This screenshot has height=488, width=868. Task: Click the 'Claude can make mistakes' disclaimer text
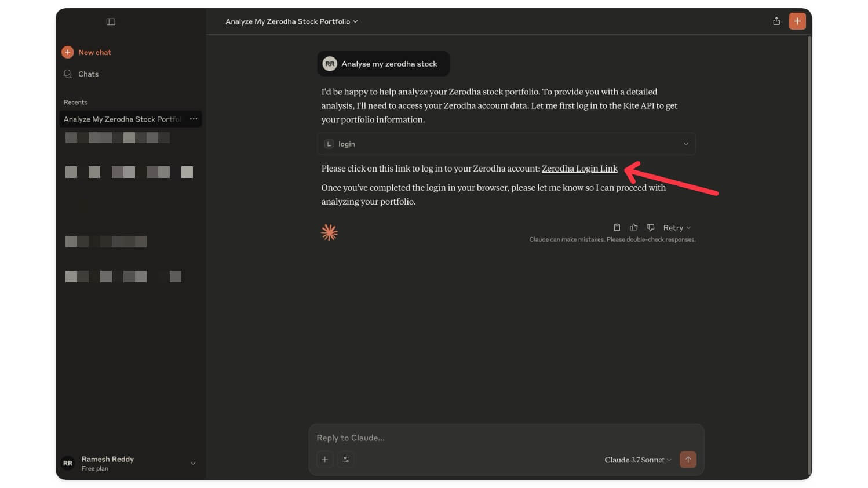tap(612, 239)
